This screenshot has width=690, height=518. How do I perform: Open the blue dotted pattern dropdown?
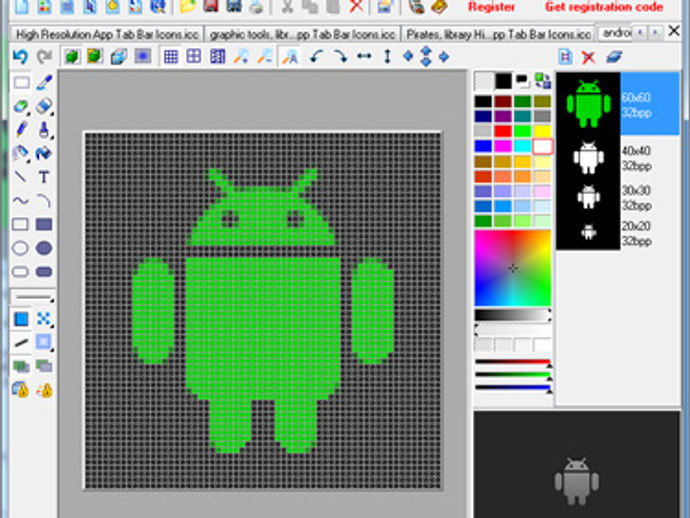pos(44,319)
